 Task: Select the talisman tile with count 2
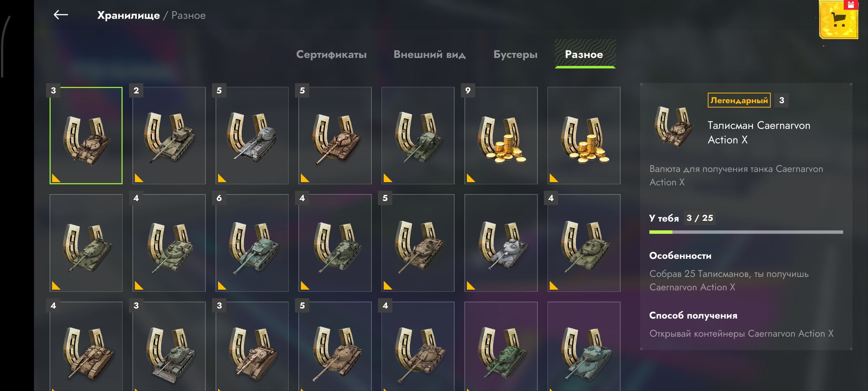point(169,135)
